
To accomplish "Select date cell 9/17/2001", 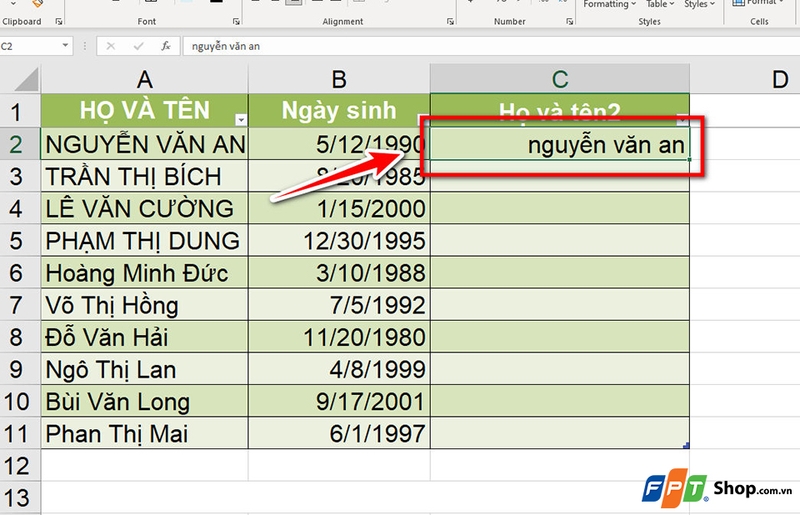I will tap(339, 401).
